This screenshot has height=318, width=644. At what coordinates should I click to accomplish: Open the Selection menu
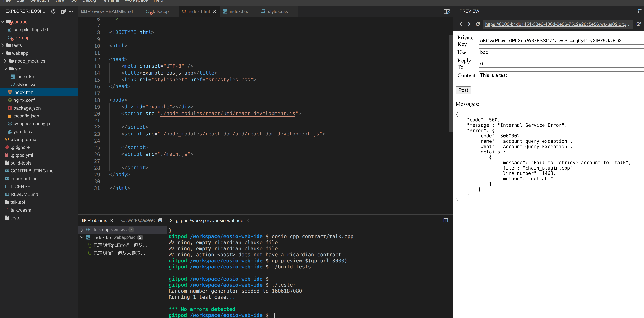40,1
